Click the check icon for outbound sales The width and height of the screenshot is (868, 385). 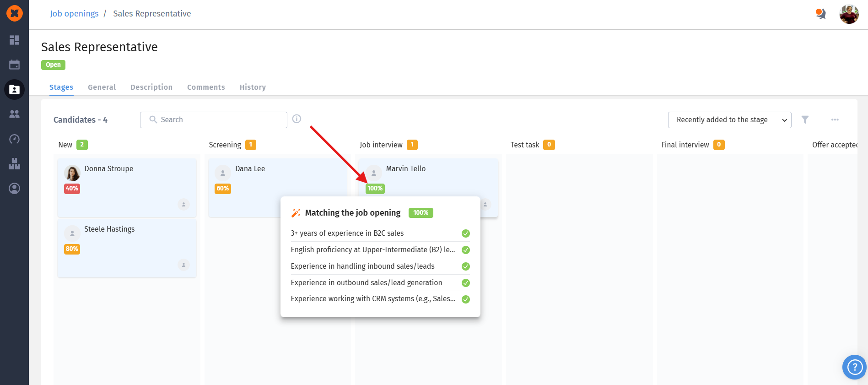coord(466,283)
